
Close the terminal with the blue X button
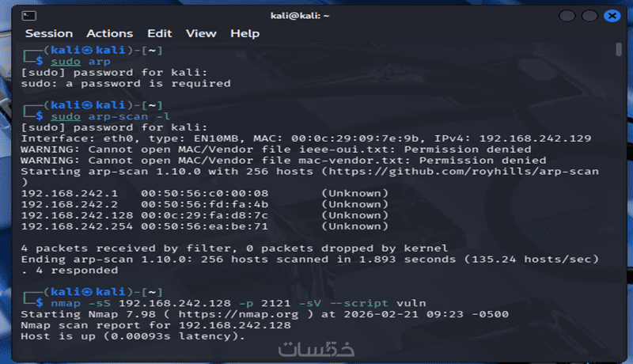pos(612,16)
